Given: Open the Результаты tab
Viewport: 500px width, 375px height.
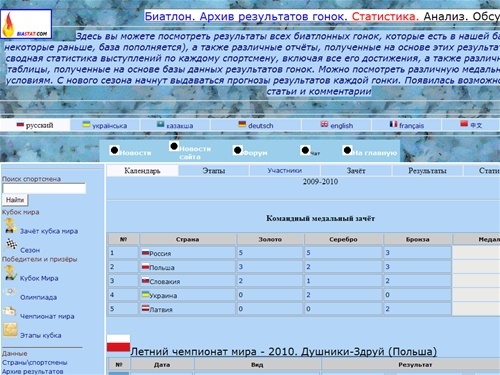Looking at the screenshot, I should pyautogui.click(x=427, y=171).
